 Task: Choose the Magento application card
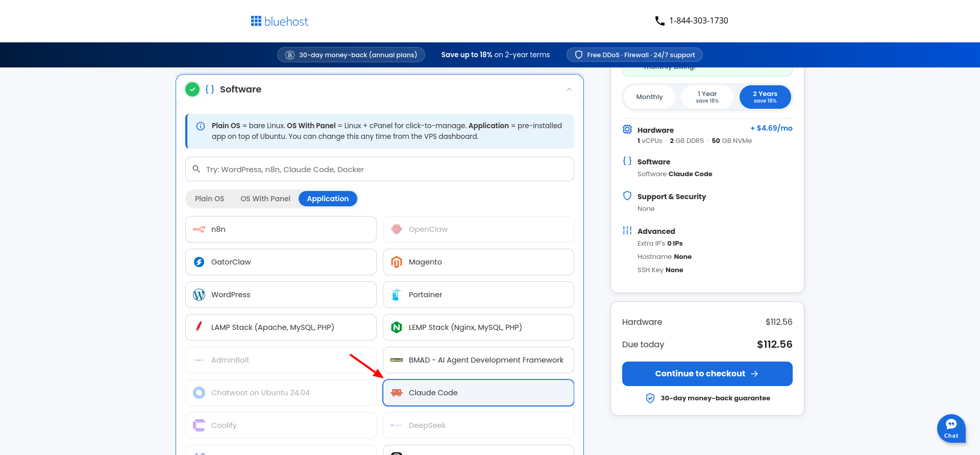[x=478, y=262]
